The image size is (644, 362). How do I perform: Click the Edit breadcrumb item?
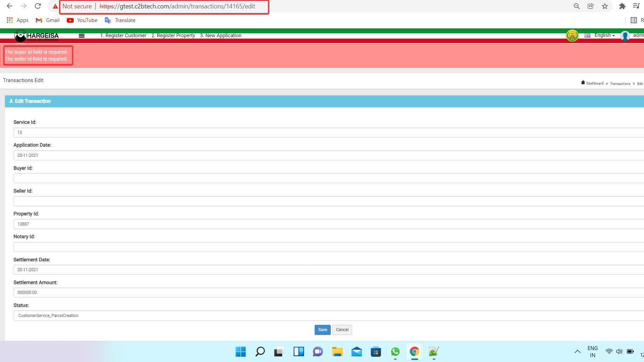[640, 83]
